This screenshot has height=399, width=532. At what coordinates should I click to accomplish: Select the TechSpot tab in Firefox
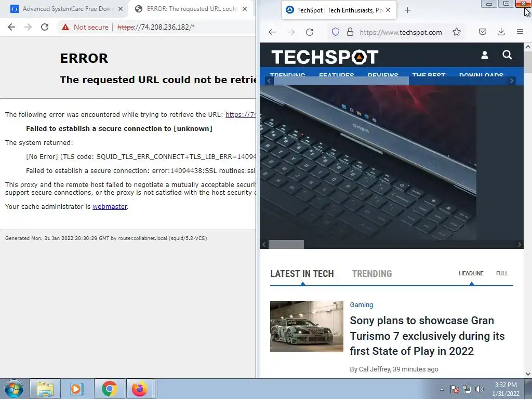[339, 10]
